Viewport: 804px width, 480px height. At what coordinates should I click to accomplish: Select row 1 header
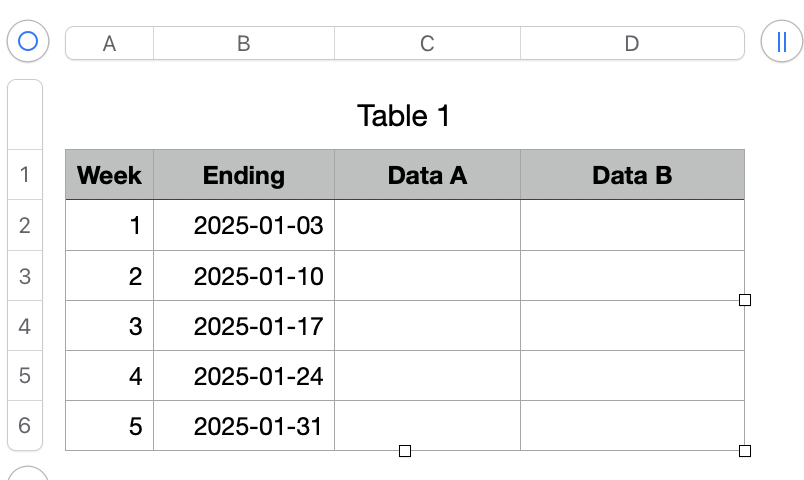coord(25,176)
